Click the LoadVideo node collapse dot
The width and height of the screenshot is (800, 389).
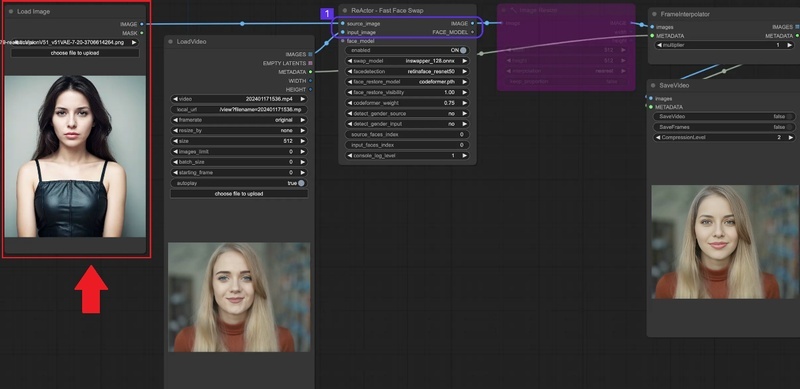[170, 41]
